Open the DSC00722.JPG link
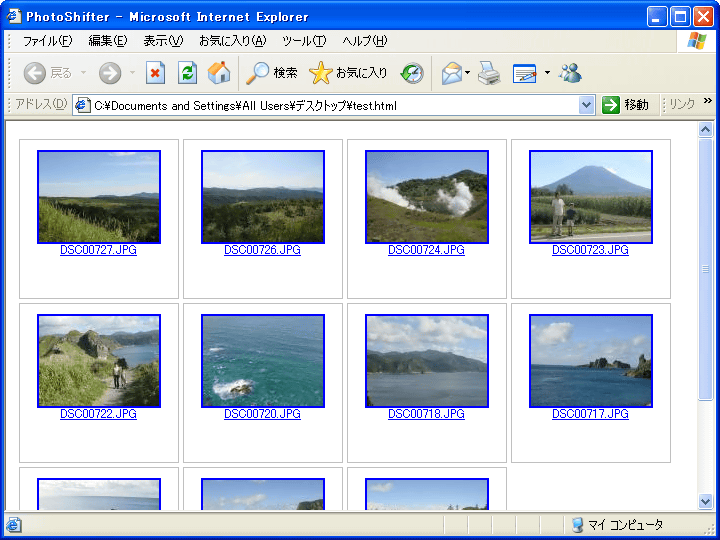This screenshot has width=720, height=540. [x=98, y=414]
